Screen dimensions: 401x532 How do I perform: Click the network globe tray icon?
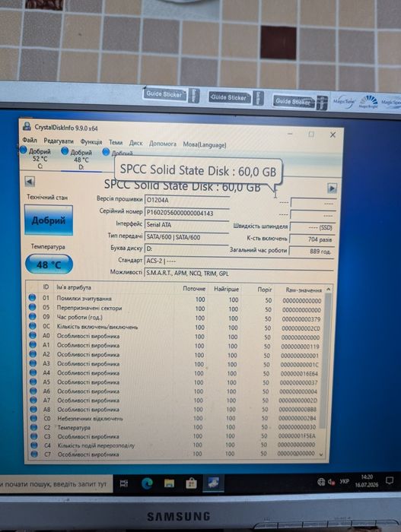pyautogui.click(x=321, y=482)
